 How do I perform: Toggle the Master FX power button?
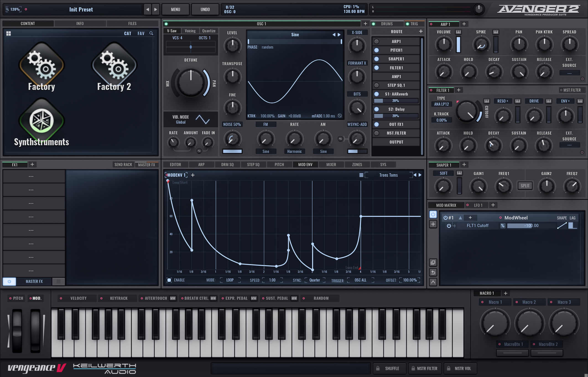[x=9, y=281]
